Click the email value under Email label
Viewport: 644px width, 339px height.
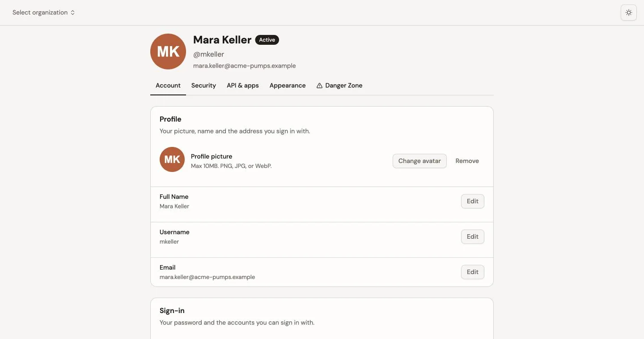click(207, 277)
